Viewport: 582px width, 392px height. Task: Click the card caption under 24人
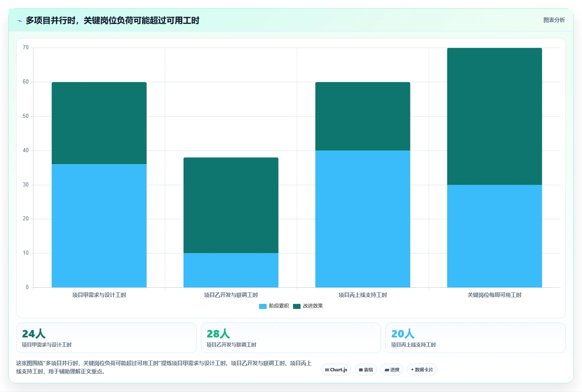[47, 345]
